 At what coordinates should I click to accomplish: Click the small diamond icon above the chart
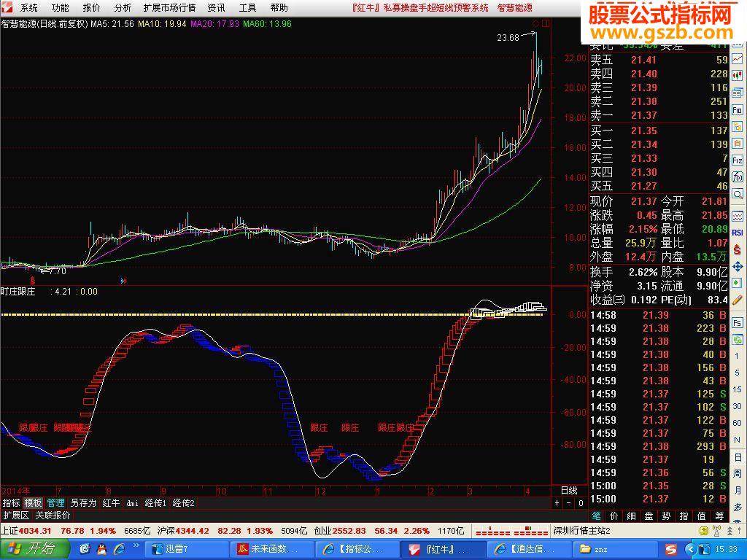(535, 23)
